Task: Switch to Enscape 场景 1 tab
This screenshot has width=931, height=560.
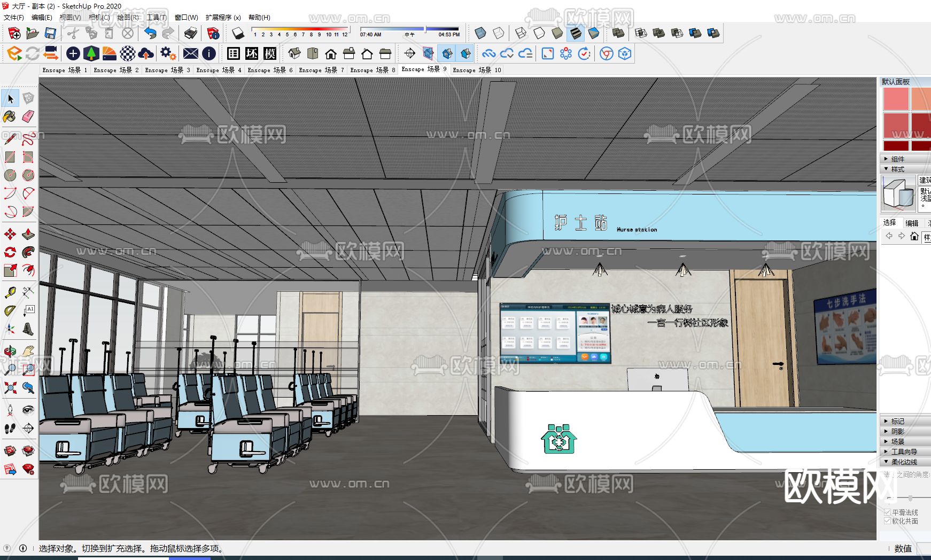Action: pyautogui.click(x=65, y=70)
